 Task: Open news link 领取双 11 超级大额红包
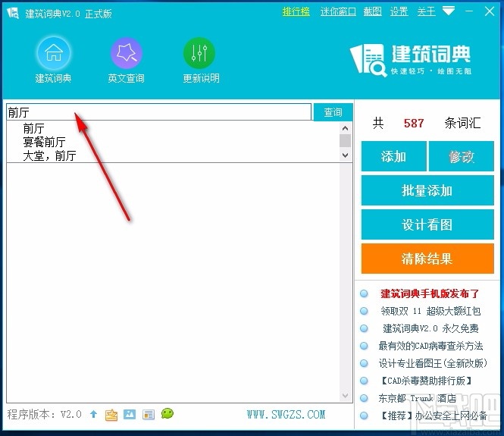pos(430,311)
